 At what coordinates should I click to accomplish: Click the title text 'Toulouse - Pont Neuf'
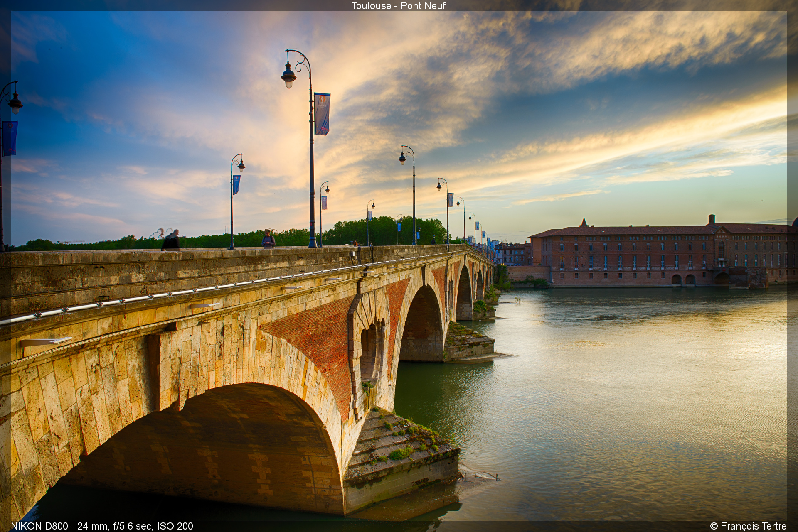pos(398,6)
